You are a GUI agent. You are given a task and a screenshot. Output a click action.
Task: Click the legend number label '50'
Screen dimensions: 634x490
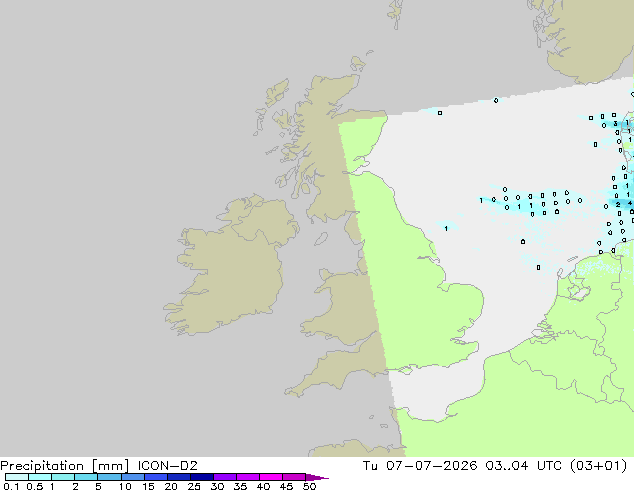coord(310,486)
